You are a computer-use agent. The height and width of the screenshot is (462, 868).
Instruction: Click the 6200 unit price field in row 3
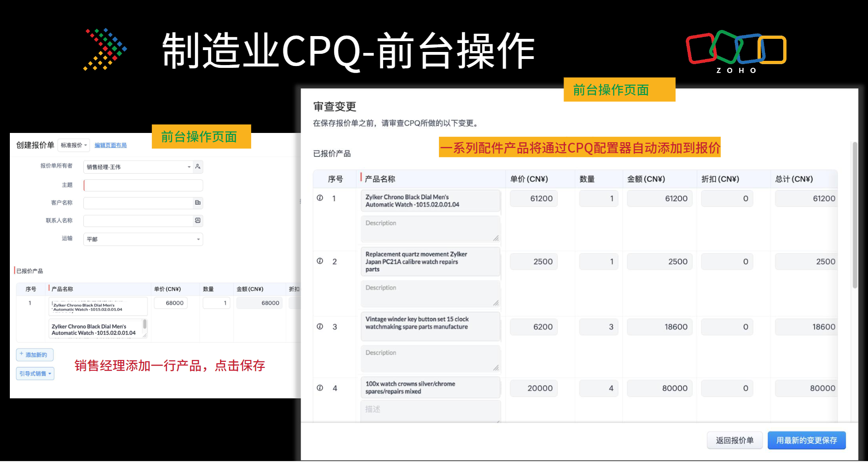(534, 327)
